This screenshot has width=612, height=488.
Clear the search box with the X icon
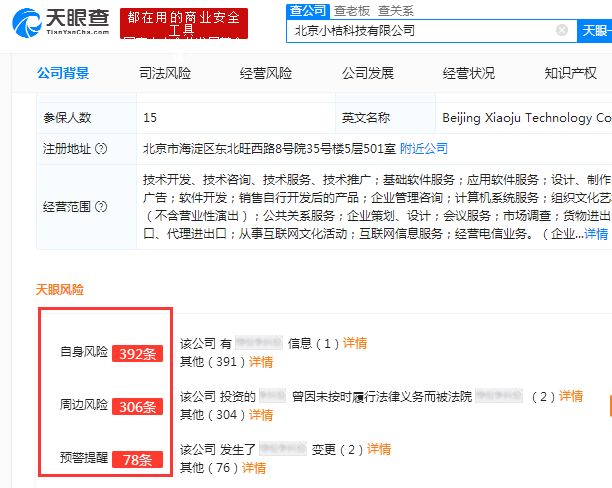(562, 30)
